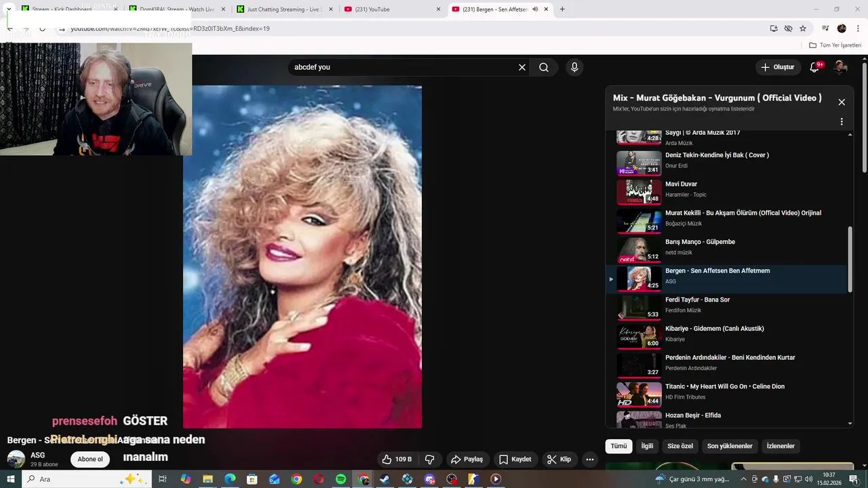This screenshot has height=488, width=868.
Task: Open a new browser tab
Action: (x=562, y=9)
